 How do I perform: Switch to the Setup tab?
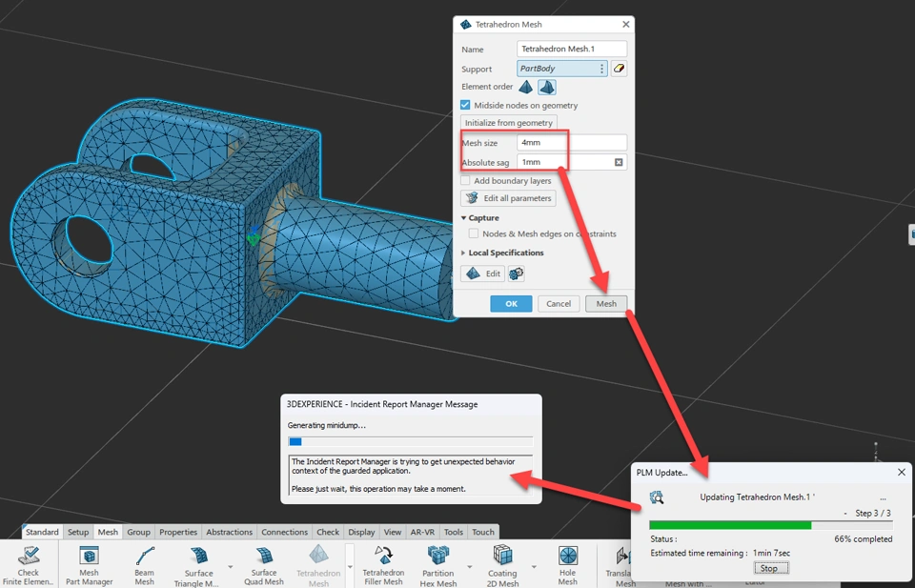pos(78,532)
